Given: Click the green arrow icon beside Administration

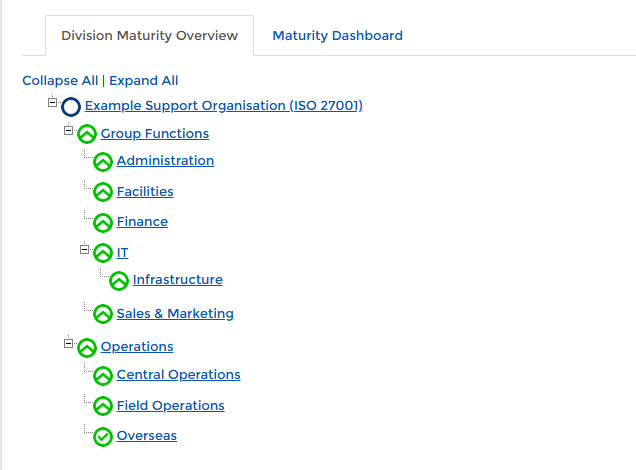Looking at the screenshot, I should point(103,162).
